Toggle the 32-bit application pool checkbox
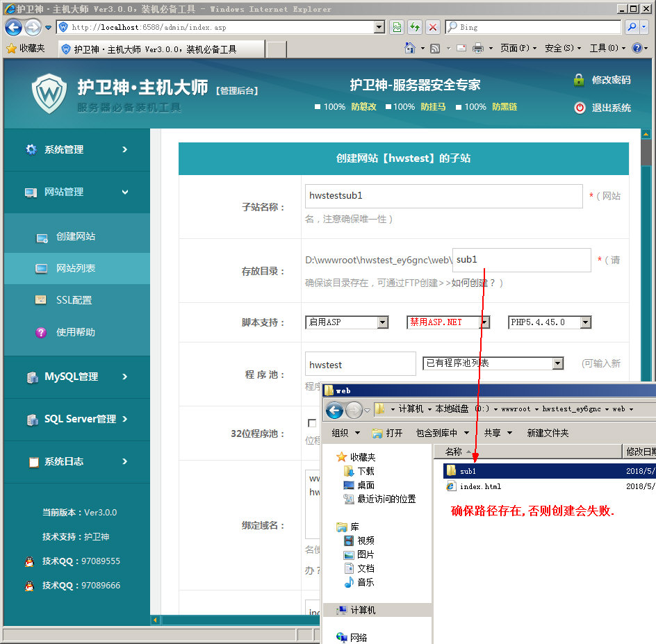 [312, 423]
